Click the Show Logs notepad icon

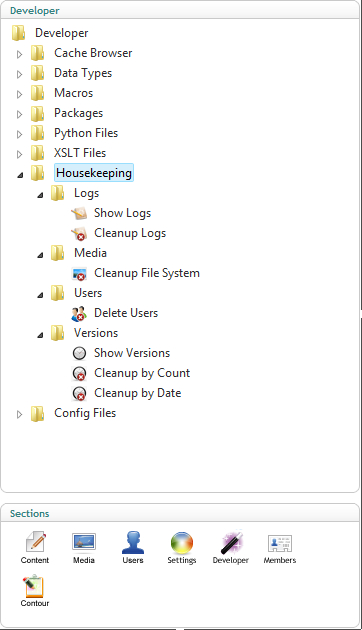tap(79, 213)
